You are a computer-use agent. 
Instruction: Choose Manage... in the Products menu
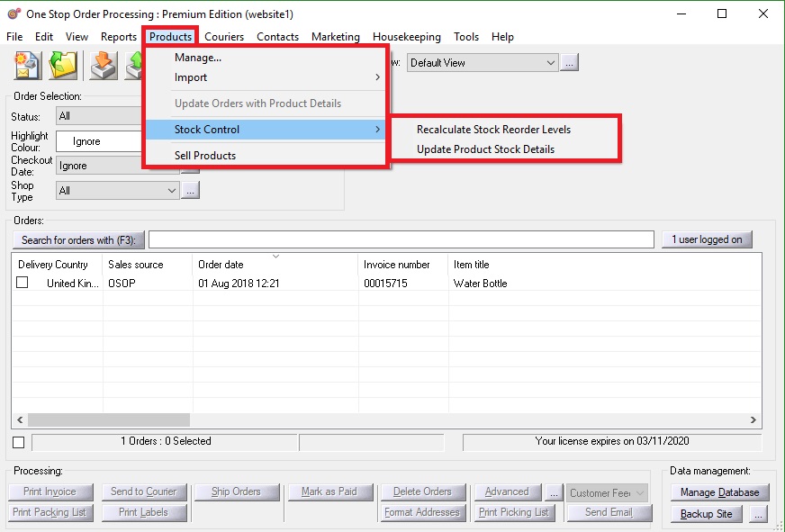pos(266,58)
